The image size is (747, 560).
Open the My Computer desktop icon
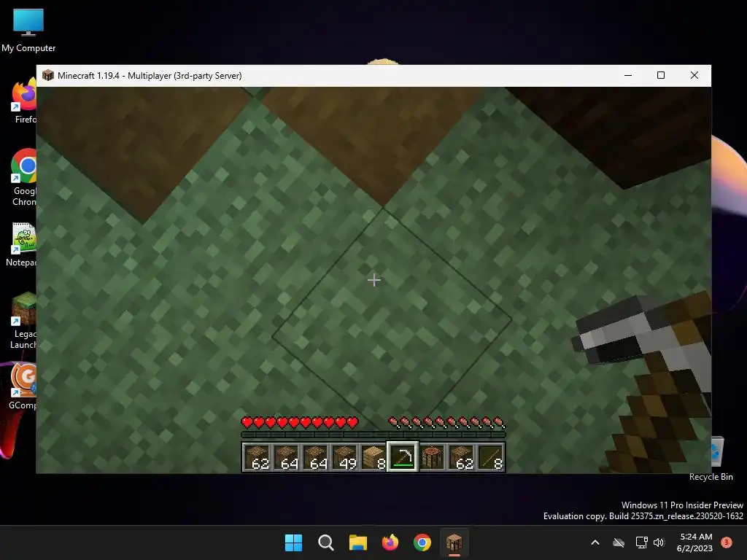tap(28, 31)
